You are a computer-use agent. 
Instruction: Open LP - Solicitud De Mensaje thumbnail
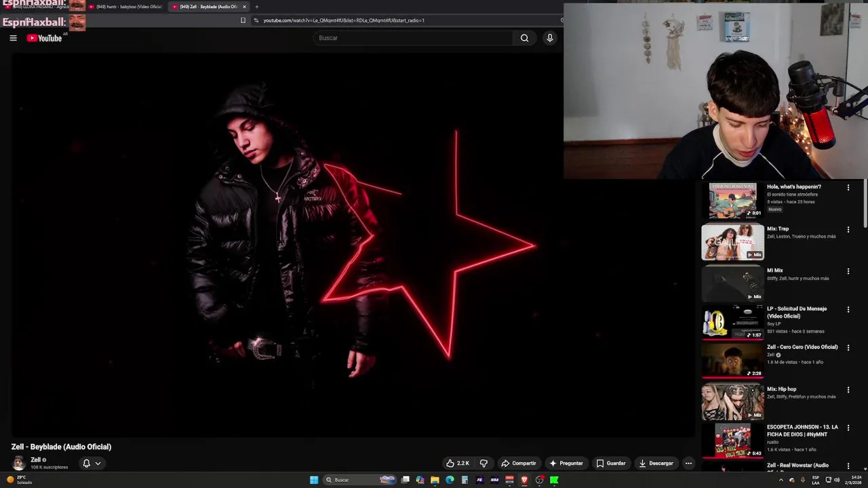pos(732,322)
